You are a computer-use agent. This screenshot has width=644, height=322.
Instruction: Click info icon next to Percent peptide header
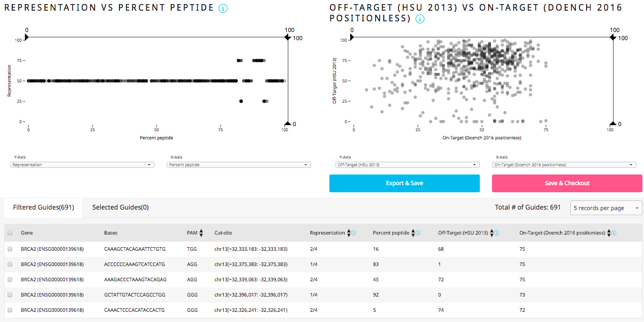pyautogui.click(x=418, y=233)
